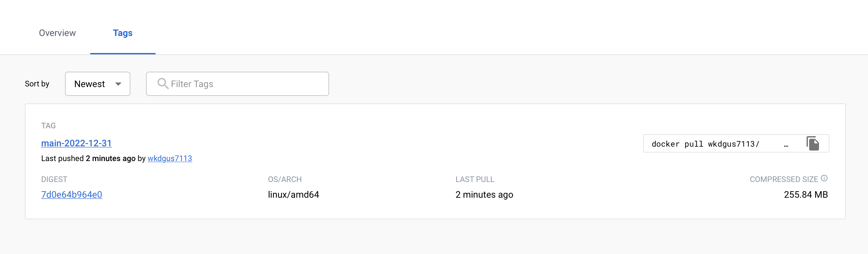
Task: Click the "Sort by" label
Action: [x=37, y=84]
